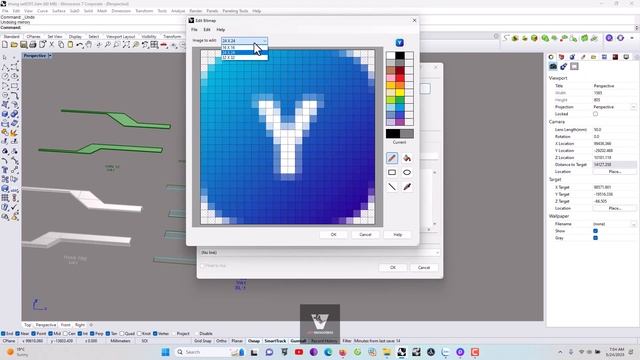Toggle the End osnap checkbox
The height and width of the screenshot is (360, 640).
pyautogui.click(x=3, y=333)
